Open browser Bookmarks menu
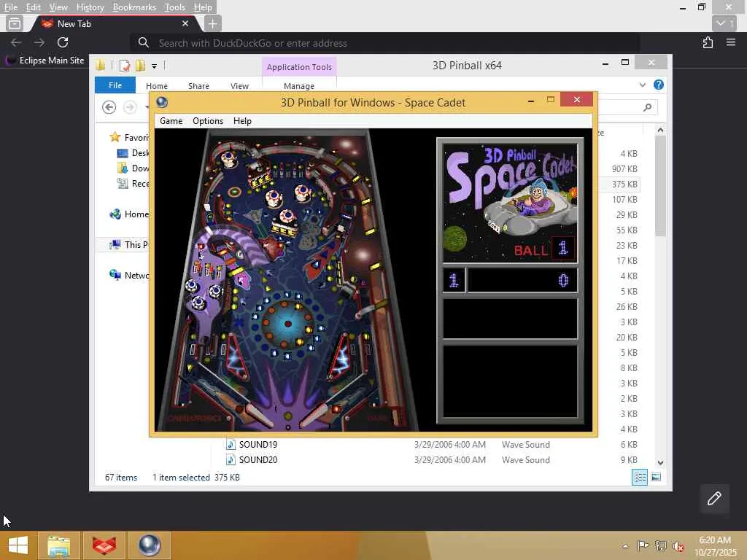Screen dimensions: 747x560 (134, 7)
